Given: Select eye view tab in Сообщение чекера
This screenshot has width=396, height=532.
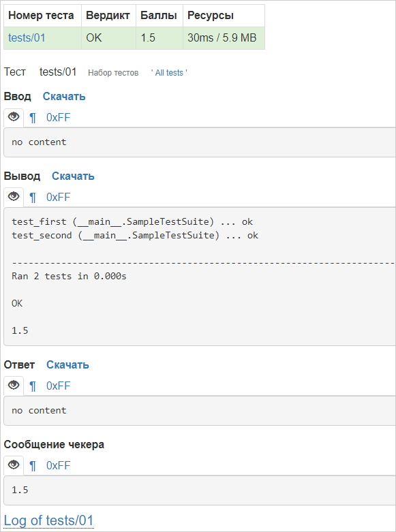Looking at the screenshot, I should (x=14, y=465).
